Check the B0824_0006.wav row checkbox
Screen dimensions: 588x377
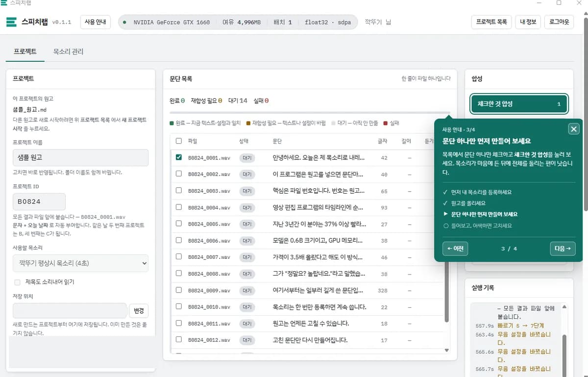178,241
